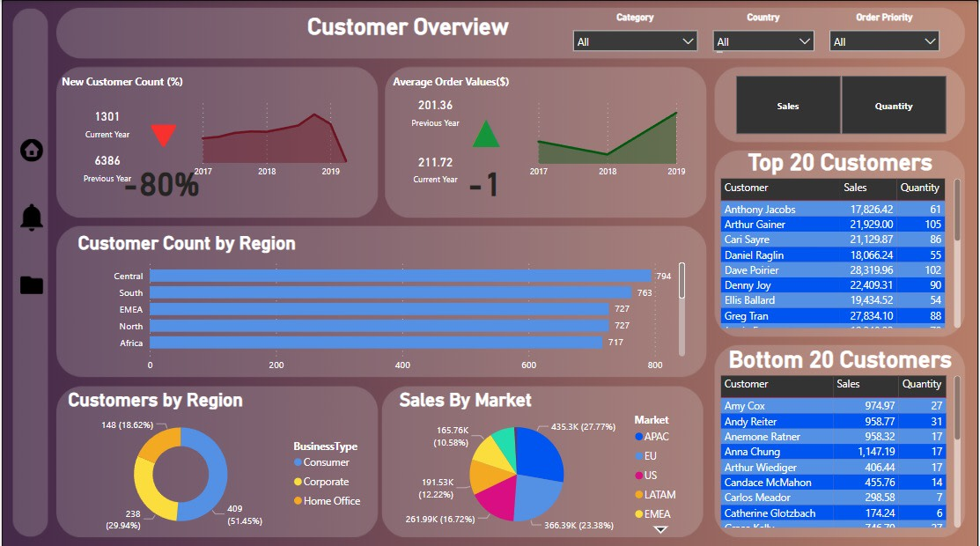Click APAC market legend dot
Screen dimensions: 980x546
638,437
